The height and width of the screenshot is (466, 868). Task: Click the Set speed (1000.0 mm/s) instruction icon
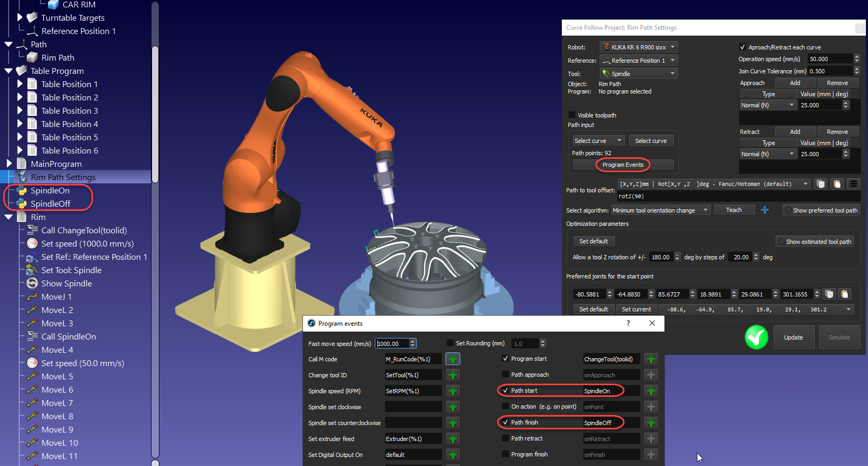tap(32, 243)
